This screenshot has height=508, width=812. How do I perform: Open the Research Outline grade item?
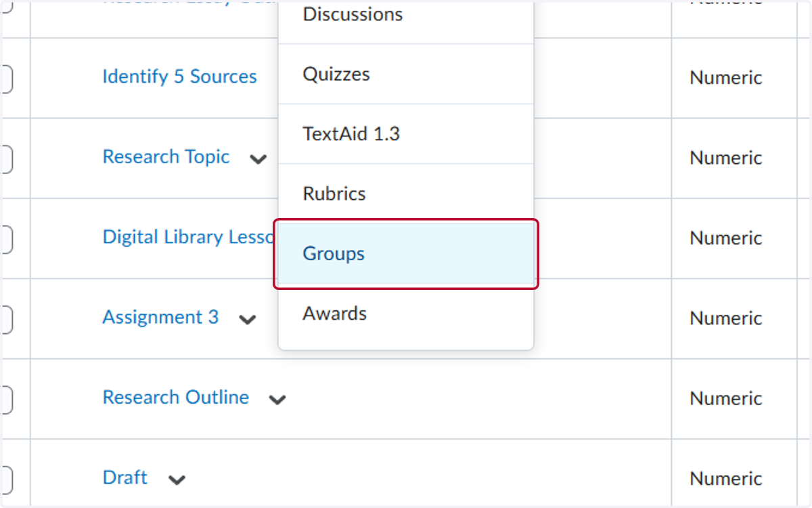pos(176,398)
